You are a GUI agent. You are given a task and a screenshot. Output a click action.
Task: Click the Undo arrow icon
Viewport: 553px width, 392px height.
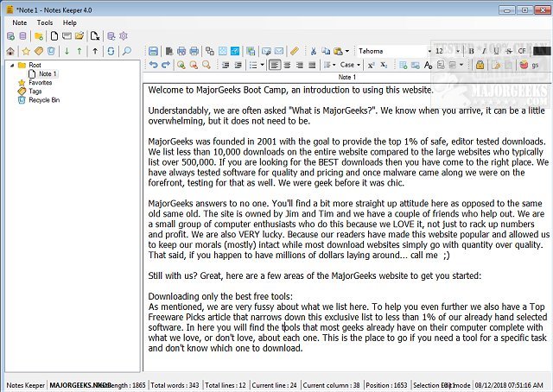coord(153,65)
